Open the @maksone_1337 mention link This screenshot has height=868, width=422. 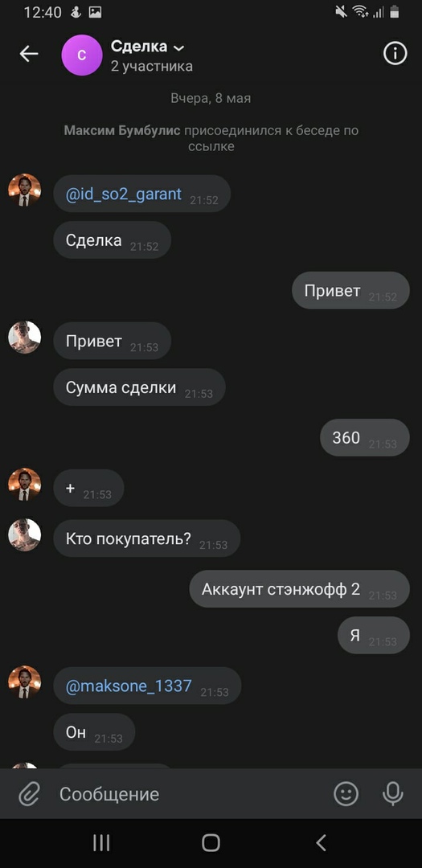point(129,686)
